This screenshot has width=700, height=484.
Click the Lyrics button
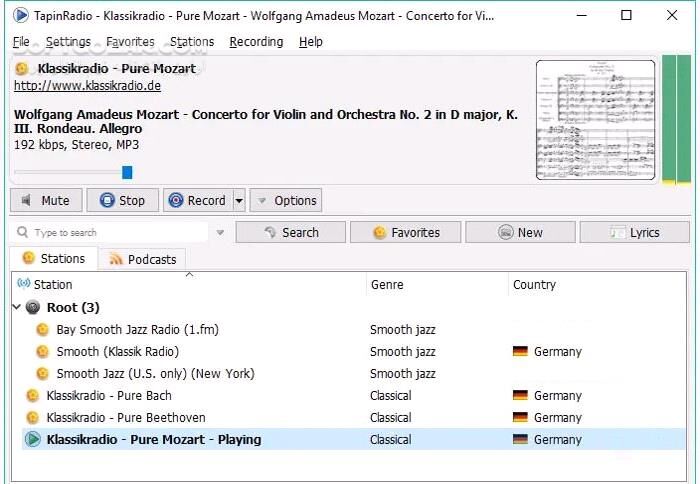(x=634, y=232)
